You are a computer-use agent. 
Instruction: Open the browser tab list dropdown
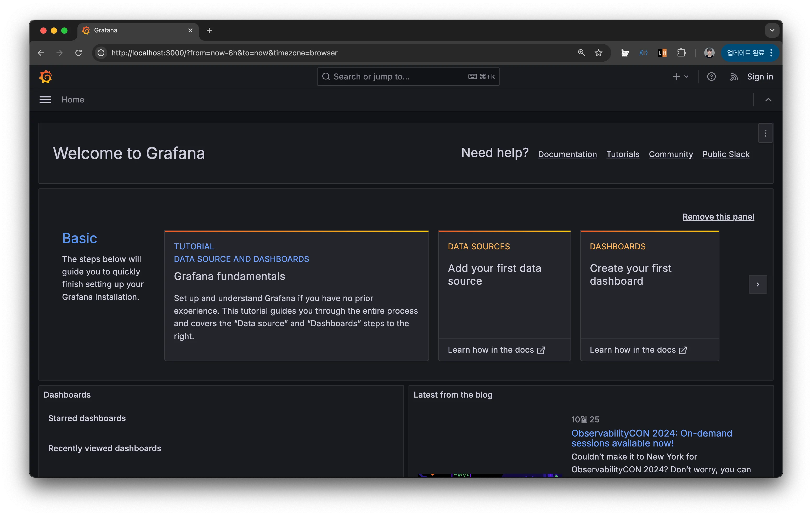pyautogui.click(x=772, y=30)
